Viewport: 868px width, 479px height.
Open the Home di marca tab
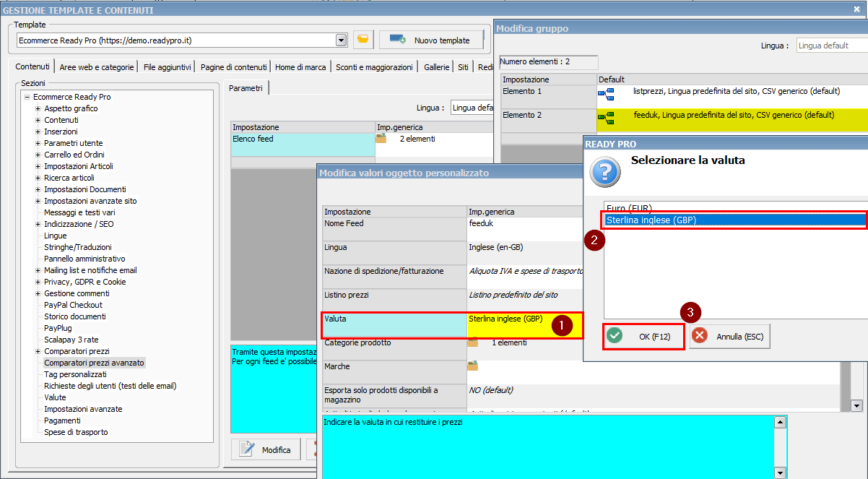(300, 67)
